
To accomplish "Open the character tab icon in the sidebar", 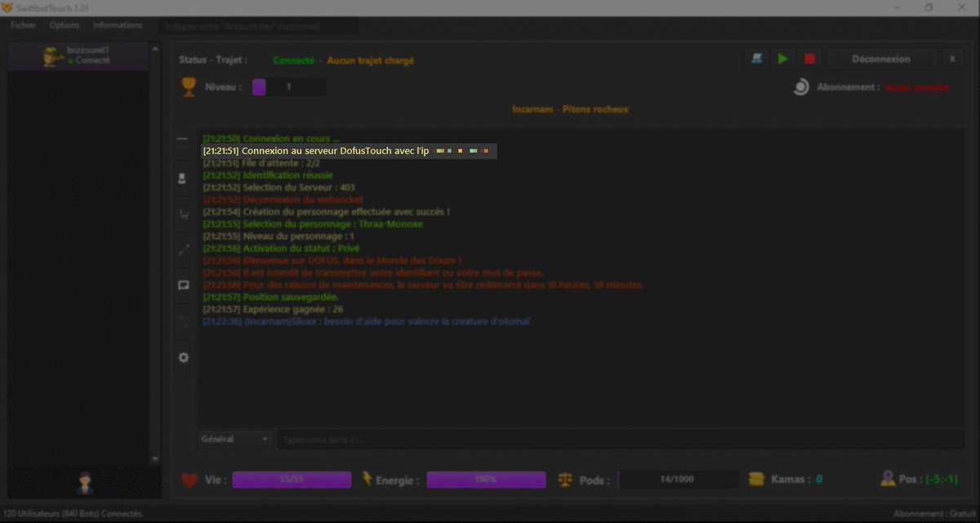I will [183, 179].
